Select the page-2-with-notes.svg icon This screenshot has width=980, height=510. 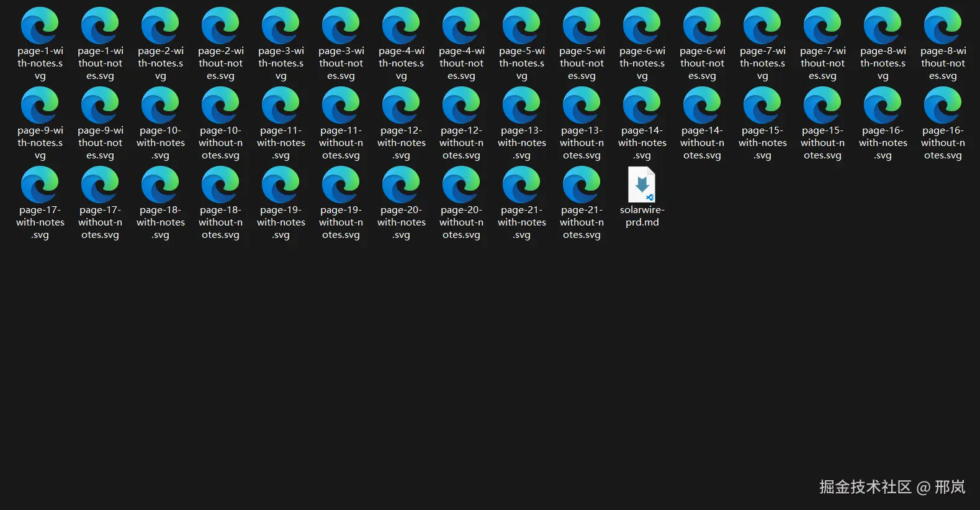click(x=160, y=25)
